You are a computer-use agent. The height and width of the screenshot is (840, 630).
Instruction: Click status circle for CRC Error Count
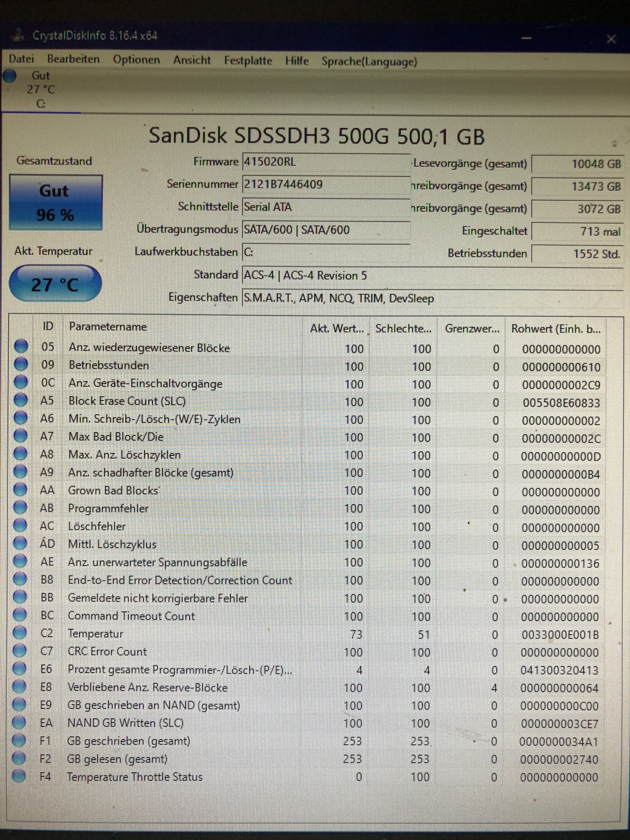[x=20, y=651]
